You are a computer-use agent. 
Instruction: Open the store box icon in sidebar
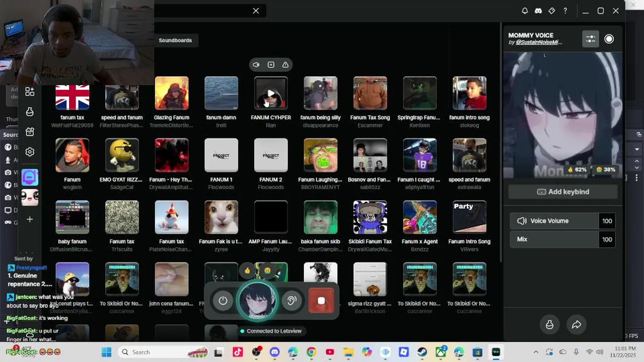(x=30, y=132)
